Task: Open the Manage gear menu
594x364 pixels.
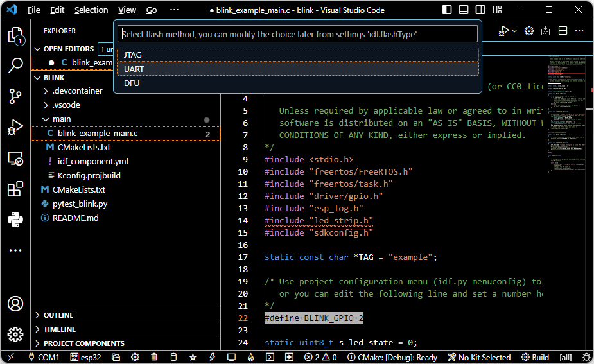Action: 15,334
